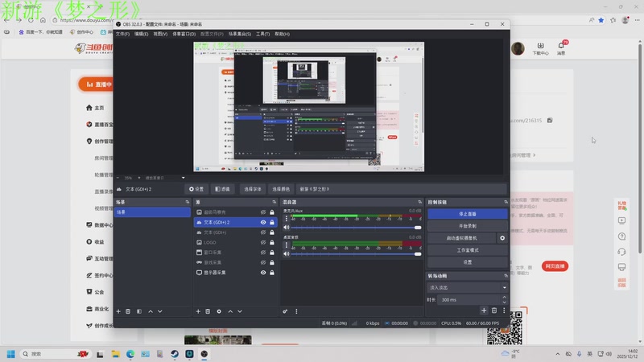Expand 创作管理 in the Douyu sidebar

pos(99,142)
